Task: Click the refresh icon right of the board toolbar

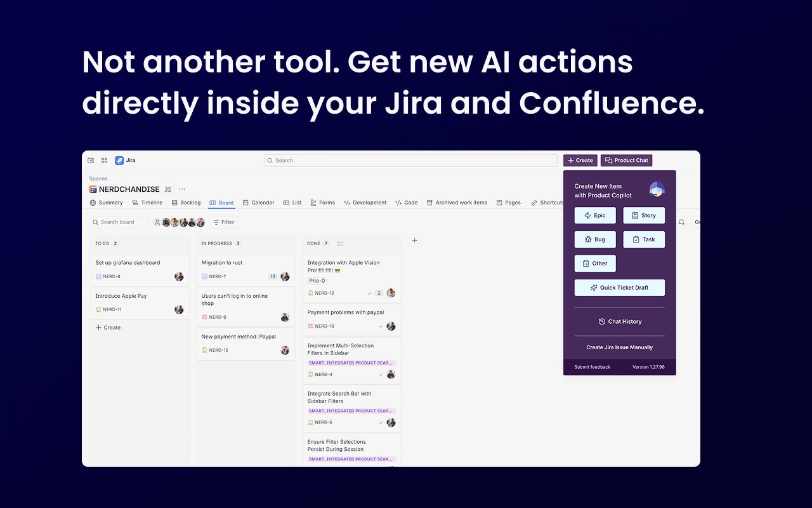Action: click(x=681, y=222)
